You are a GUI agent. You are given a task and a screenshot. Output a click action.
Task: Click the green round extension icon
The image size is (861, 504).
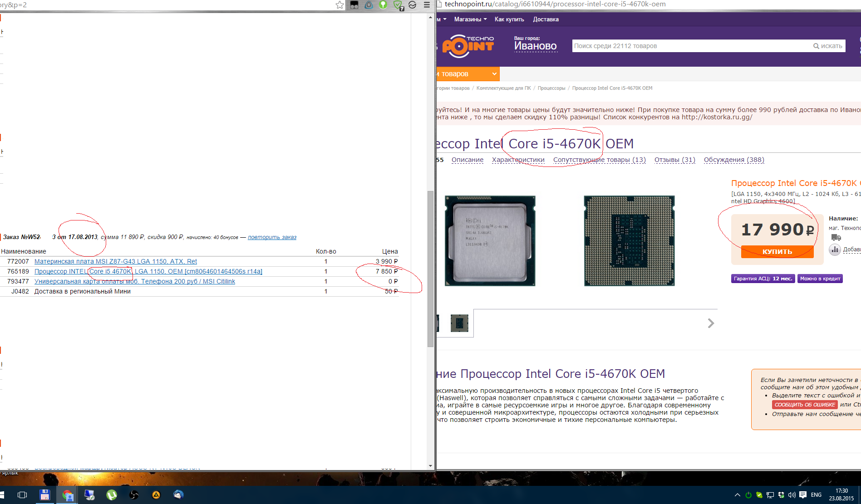click(x=384, y=5)
